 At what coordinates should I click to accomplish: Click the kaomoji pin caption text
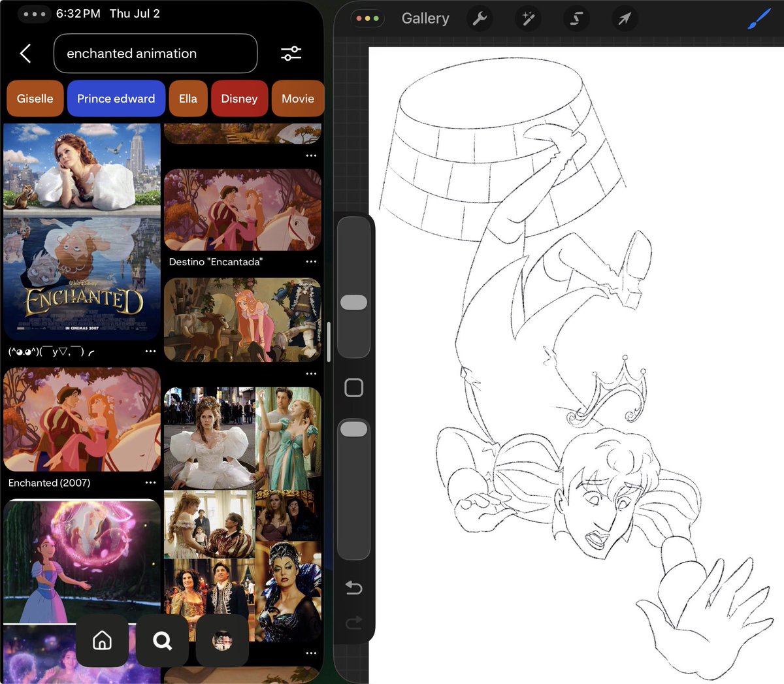coord(52,351)
